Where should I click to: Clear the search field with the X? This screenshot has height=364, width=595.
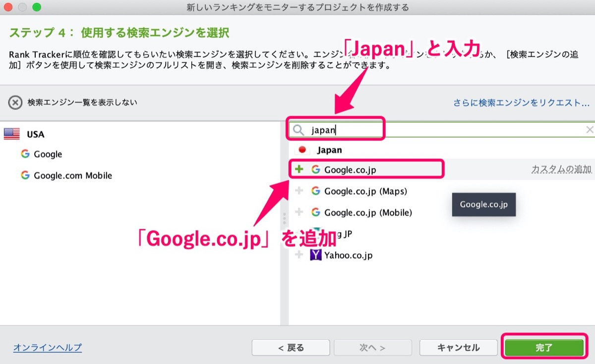point(590,130)
